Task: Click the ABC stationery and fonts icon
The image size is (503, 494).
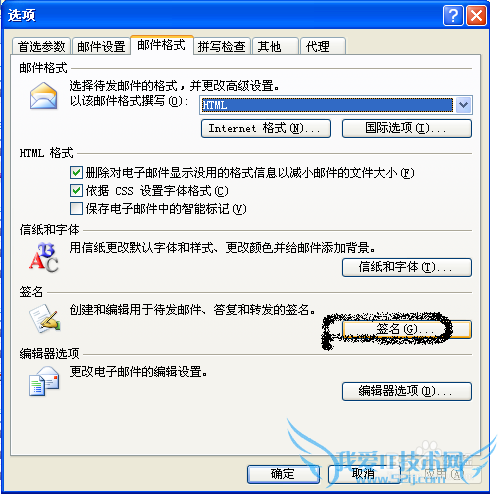Action: (44, 257)
